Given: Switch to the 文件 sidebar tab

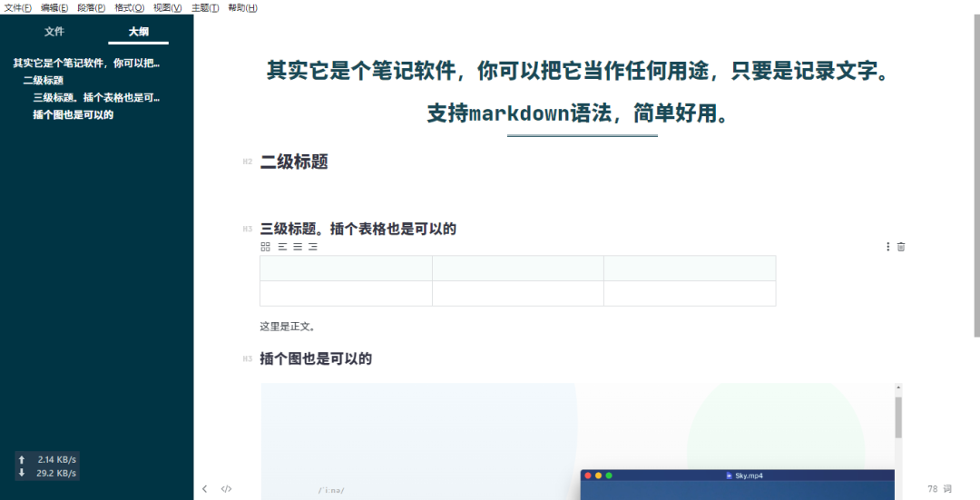Looking at the screenshot, I should [x=54, y=31].
